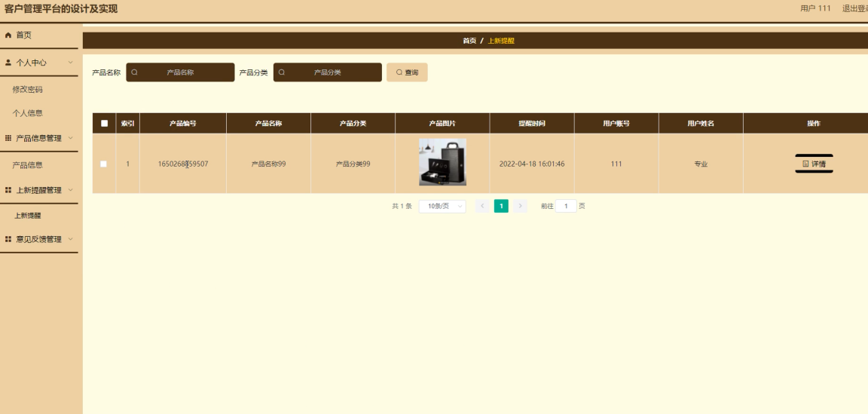This screenshot has height=414, width=868.
Task: Open 修改密码 in the sidebar
Action: pos(28,89)
